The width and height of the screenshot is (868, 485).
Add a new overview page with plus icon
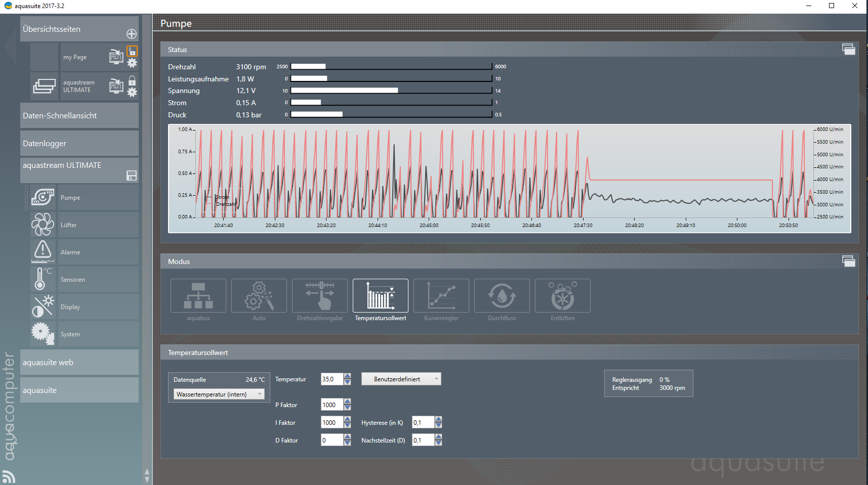coord(132,34)
